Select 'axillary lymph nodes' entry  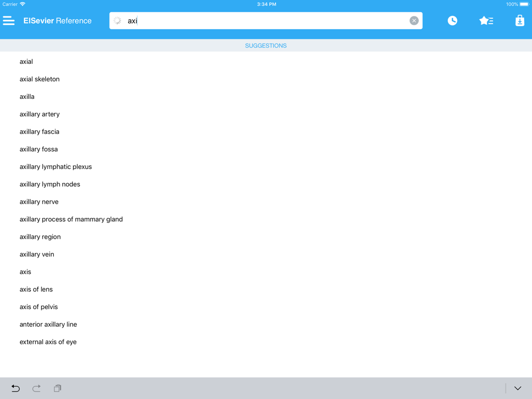[50, 184]
